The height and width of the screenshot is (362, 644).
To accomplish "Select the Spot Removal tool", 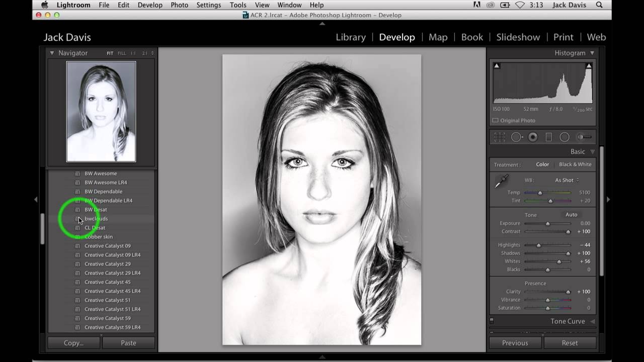I will click(x=517, y=137).
